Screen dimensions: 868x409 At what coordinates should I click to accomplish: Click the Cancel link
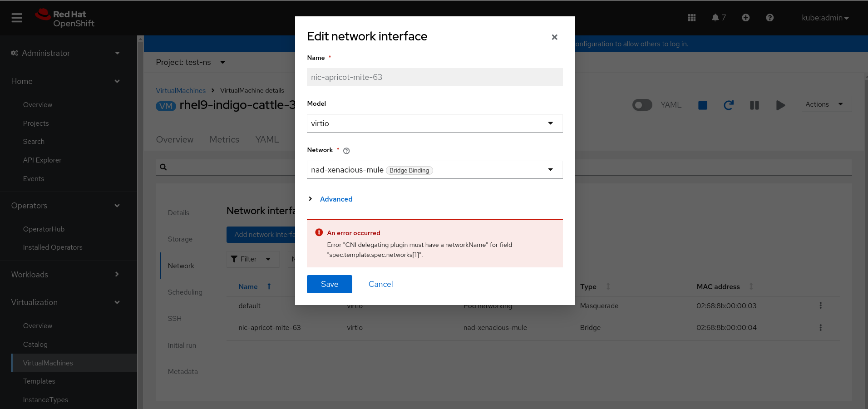(380, 284)
